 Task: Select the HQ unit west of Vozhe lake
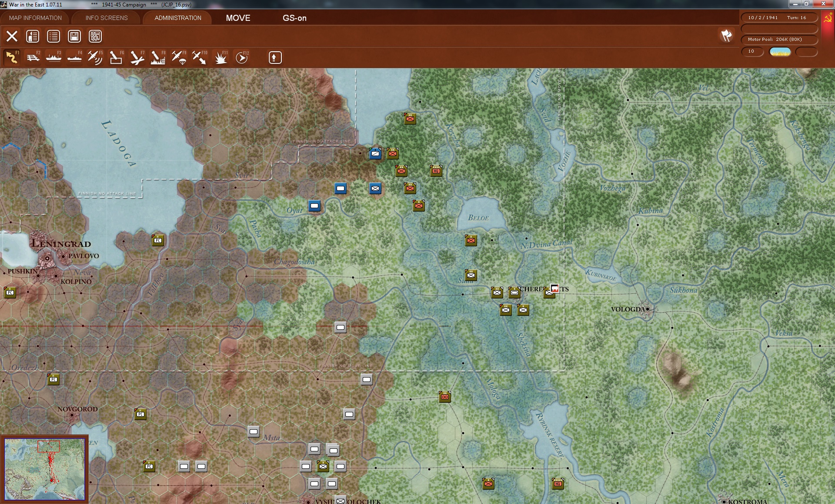coord(436,171)
